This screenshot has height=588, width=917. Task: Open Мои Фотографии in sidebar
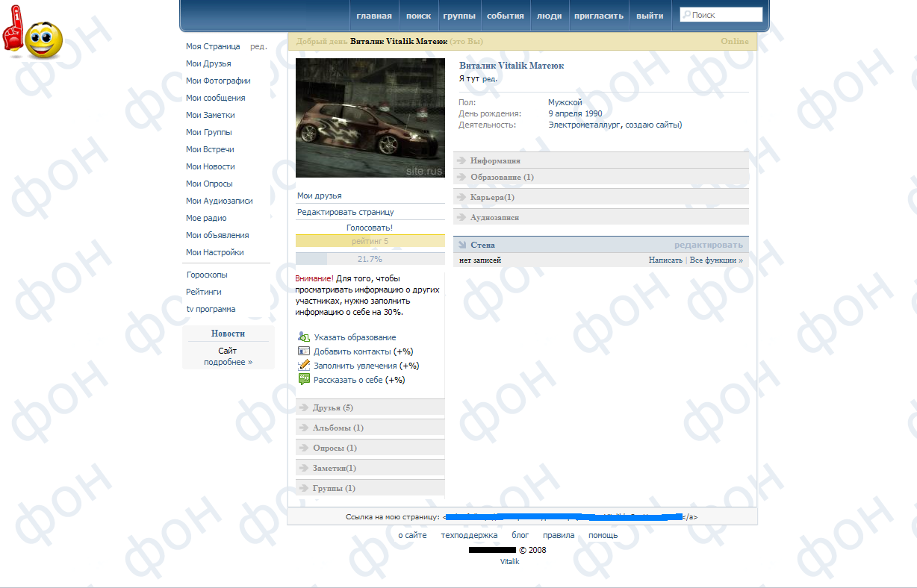point(218,81)
